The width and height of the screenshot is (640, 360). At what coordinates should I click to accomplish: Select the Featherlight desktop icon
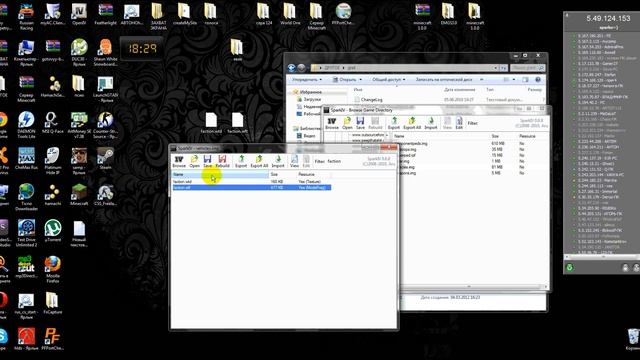105,15
